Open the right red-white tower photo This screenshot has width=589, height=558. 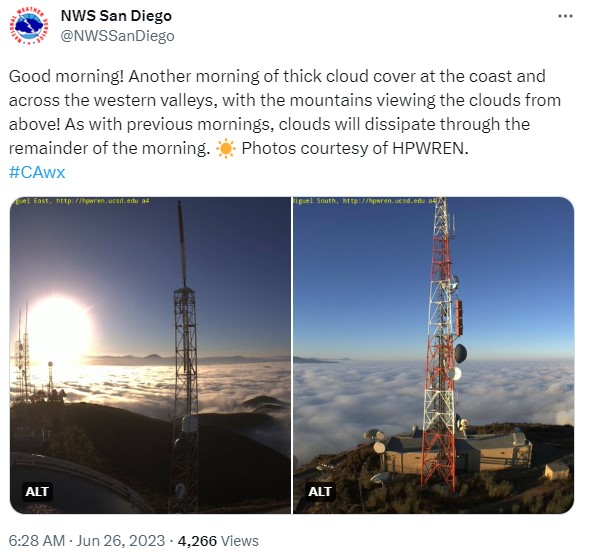tap(433, 355)
